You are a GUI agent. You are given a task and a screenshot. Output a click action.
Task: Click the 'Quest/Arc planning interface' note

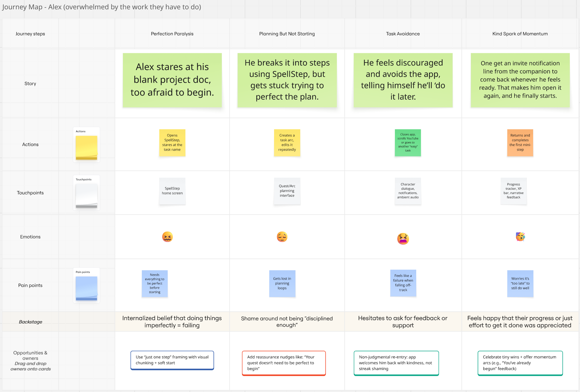(x=287, y=191)
